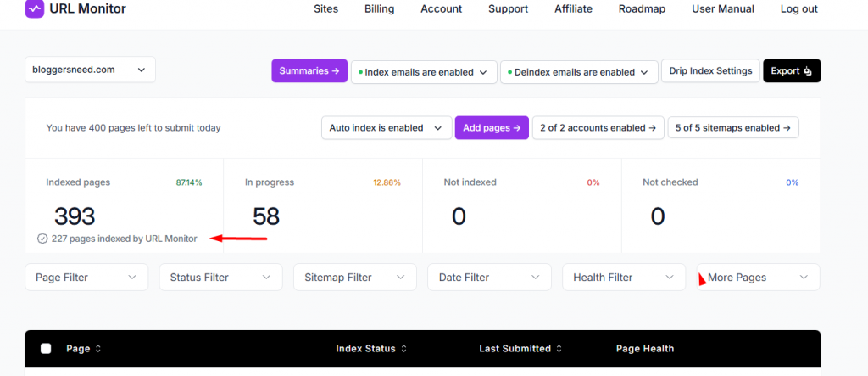Click the sort arrows next to Last Submitted
The image size is (868, 376).
tap(559, 349)
